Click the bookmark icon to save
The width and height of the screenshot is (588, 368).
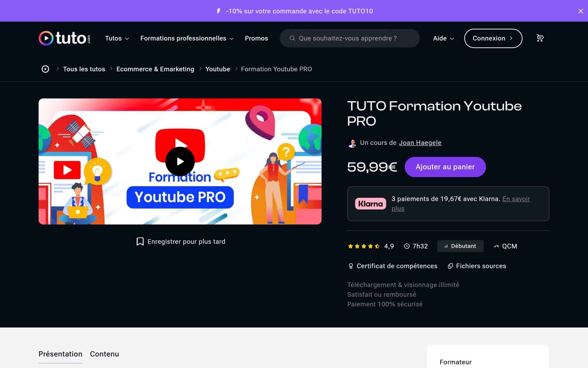point(140,241)
